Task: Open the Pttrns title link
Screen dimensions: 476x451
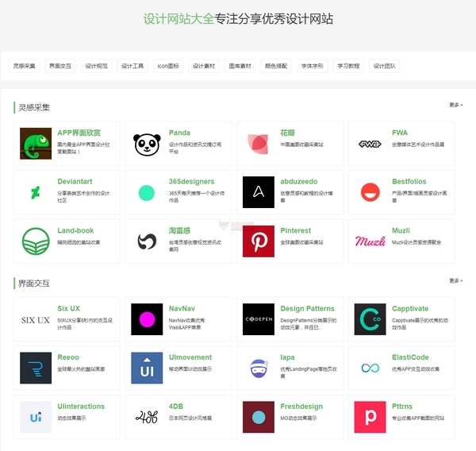Action: (x=402, y=407)
